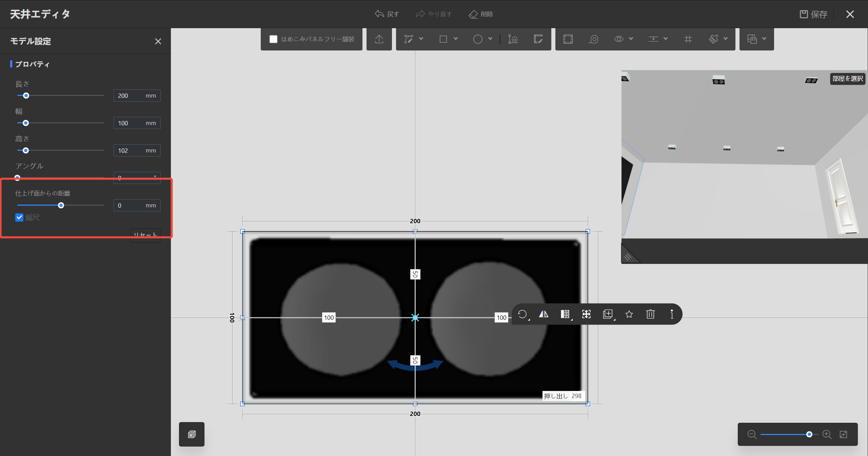Click the リセット reset button
Image resolution: width=868 pixels, height=456 pixels.
(145, 235)
